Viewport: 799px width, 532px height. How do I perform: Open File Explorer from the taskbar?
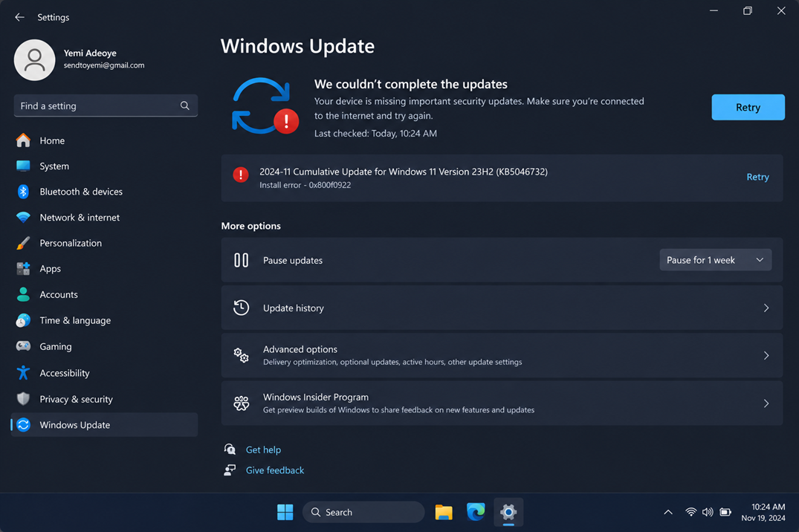point(444,512)
